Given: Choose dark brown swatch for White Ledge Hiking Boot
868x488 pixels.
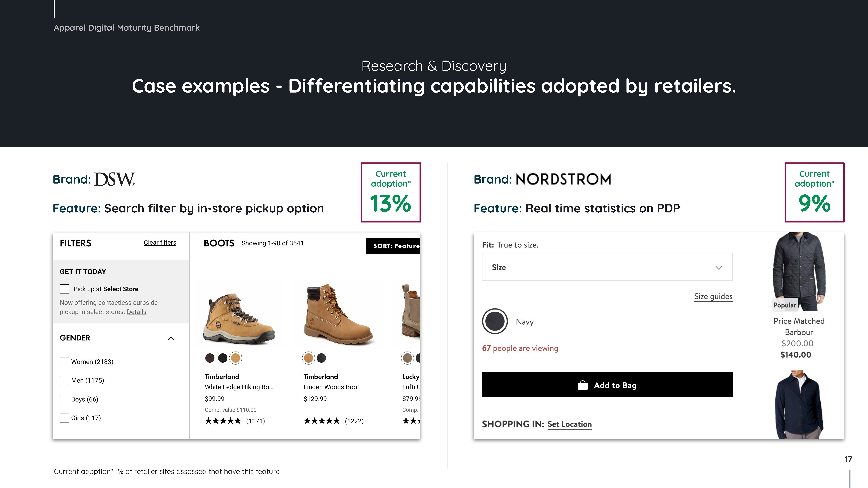Looking at the screenshot, I should pyautogui.click(x=210, y=358).
